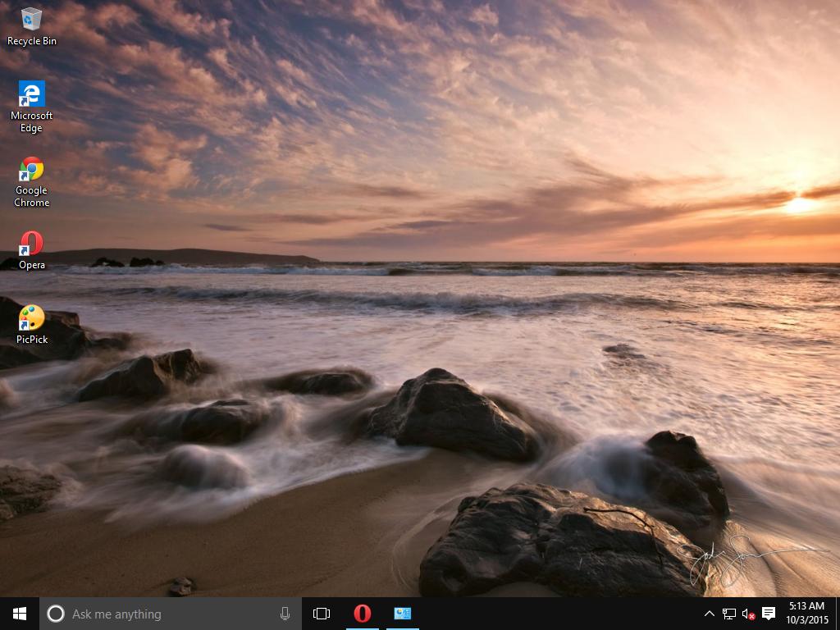Unmute the system volume speaker icon

[747, 613]
